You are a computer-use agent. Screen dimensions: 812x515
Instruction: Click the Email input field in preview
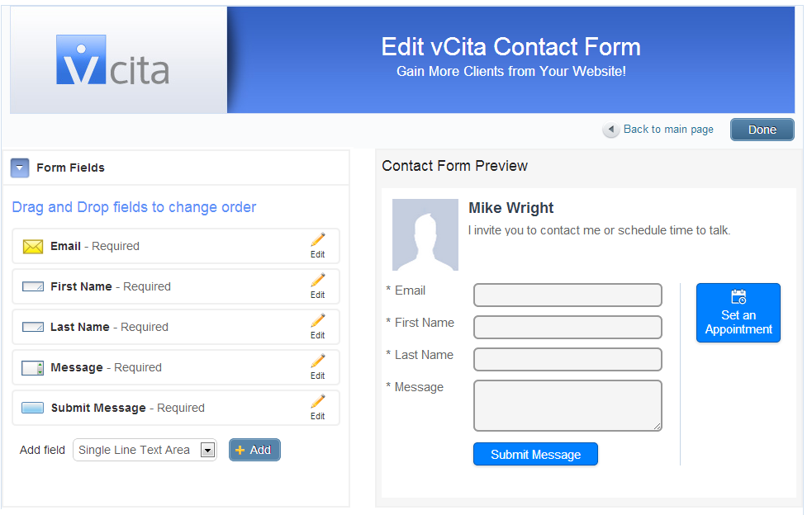pyautogui.click(x=567, y=295)
